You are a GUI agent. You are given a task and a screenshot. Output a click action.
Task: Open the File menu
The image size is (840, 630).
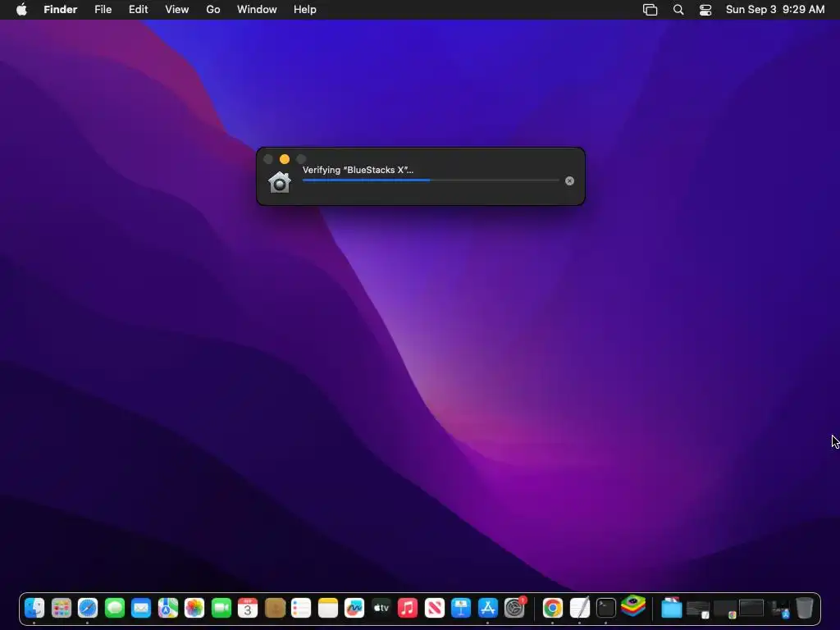103,10
